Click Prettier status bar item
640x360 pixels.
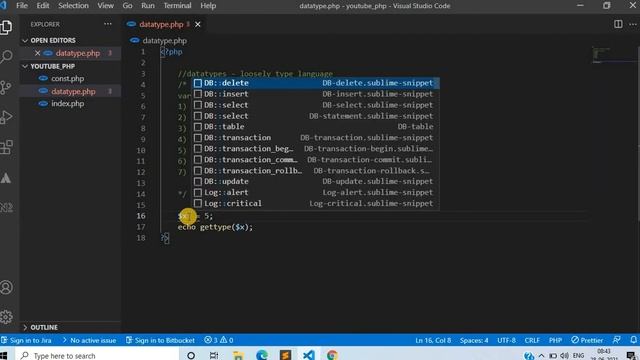tap(587, 340)
